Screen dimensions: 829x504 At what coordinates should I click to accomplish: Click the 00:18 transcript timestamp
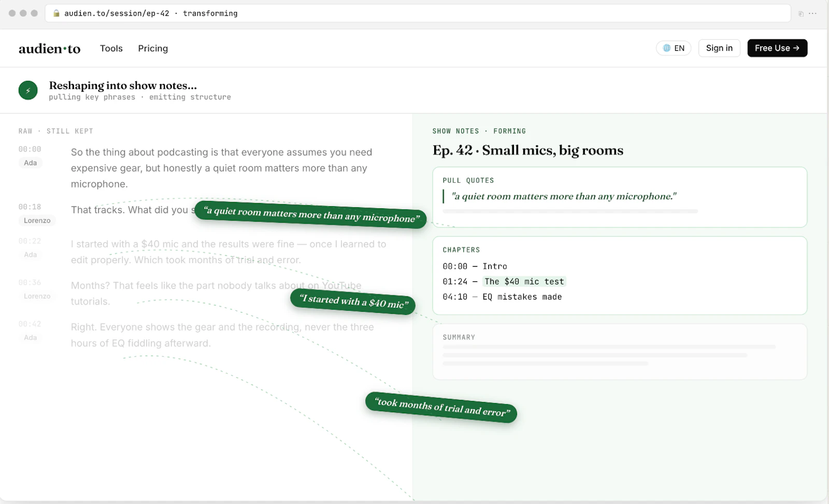tap(30, 207)
